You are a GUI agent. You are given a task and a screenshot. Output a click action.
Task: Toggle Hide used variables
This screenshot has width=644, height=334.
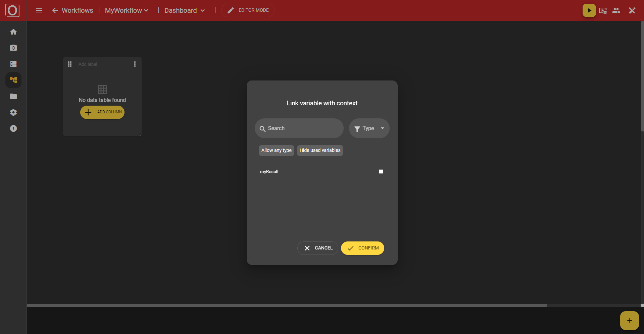pyautogui.click(x=319, y=150)
